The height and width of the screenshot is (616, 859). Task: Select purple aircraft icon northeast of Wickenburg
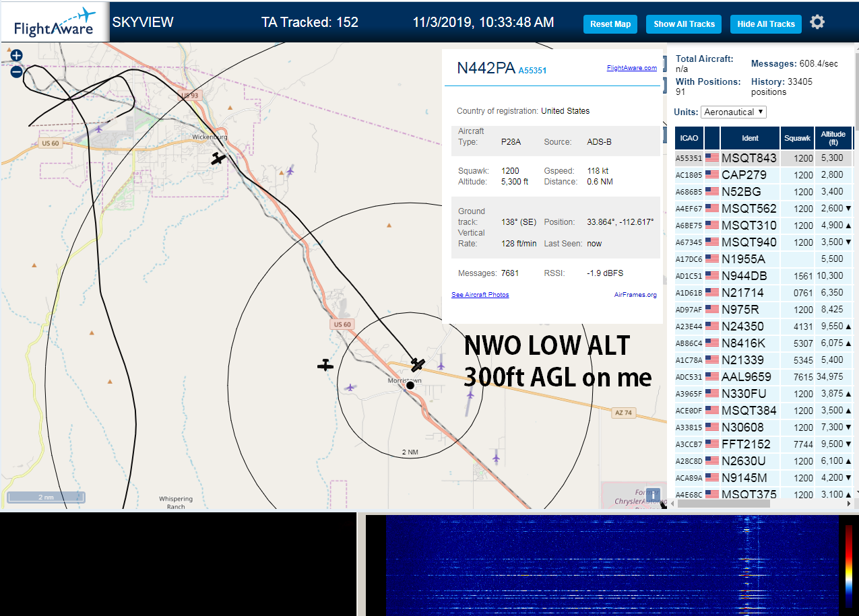(x=290, y=170)
